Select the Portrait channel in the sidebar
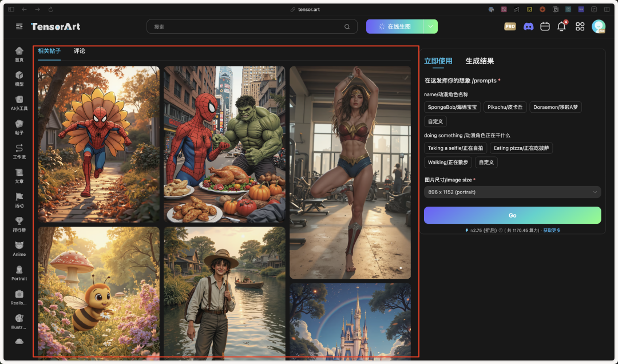 tap(19, 274)
